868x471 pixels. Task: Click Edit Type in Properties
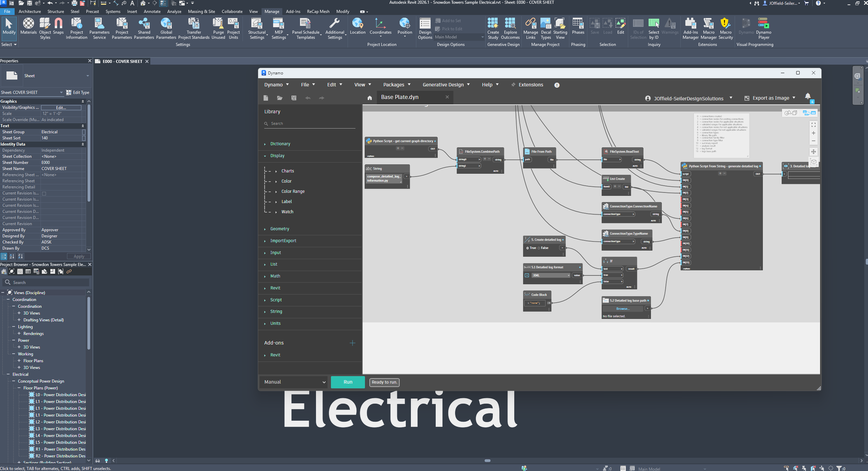[78, 92]
